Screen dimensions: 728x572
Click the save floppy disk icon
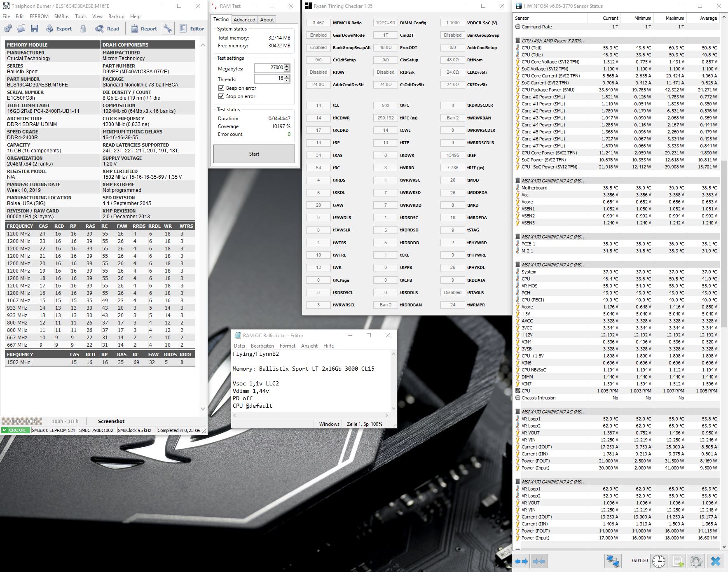35,29
